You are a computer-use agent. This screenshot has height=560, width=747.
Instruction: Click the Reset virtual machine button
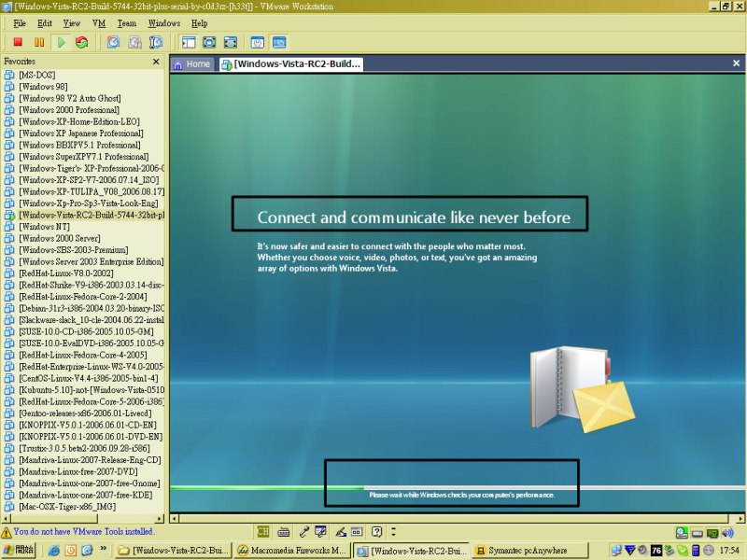coord(82,42)
